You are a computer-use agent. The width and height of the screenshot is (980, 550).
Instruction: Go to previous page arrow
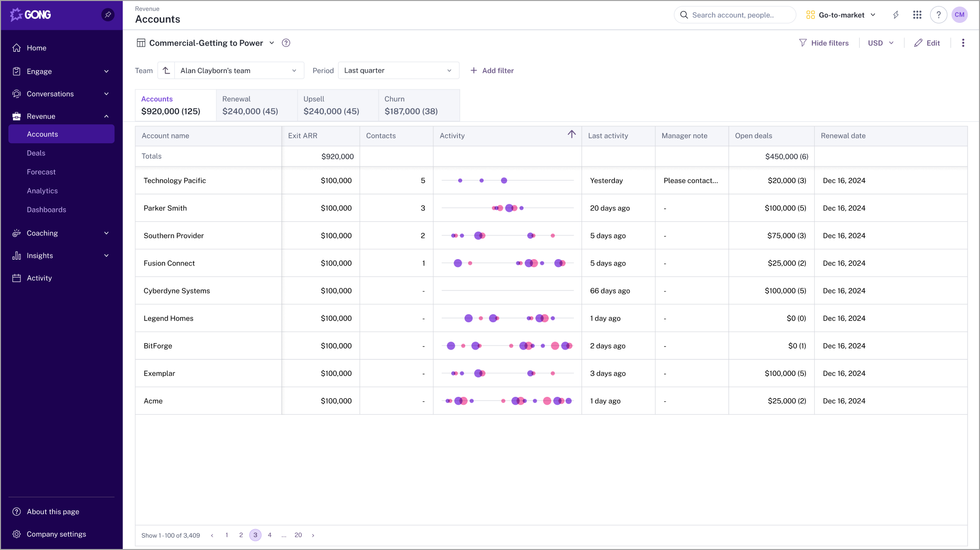point(212,535)
